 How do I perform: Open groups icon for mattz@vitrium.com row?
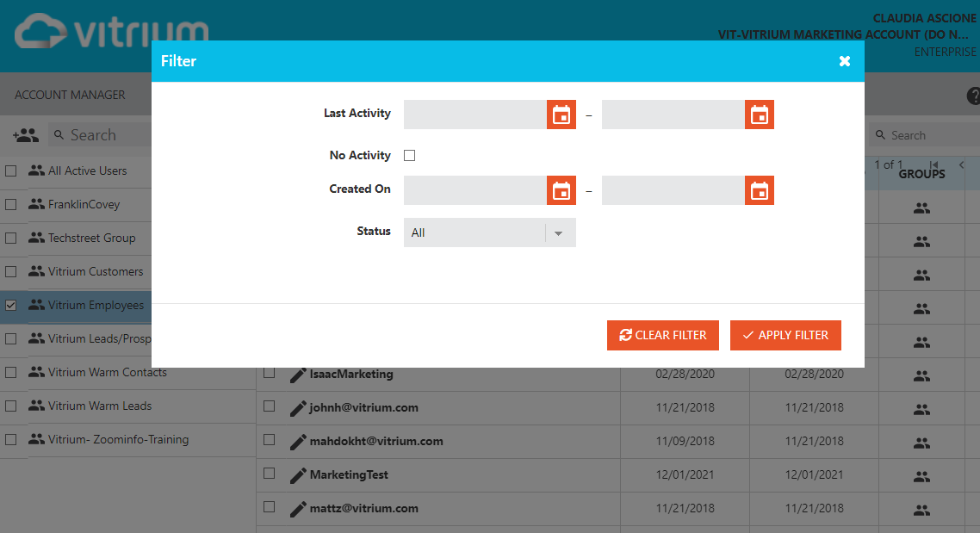tap(922, 511)
